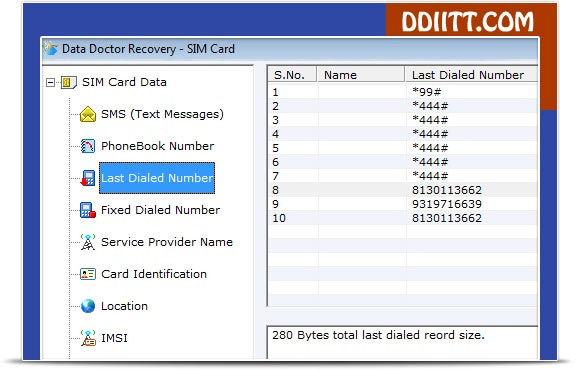Click the Location globe icon

coord(88,306)
